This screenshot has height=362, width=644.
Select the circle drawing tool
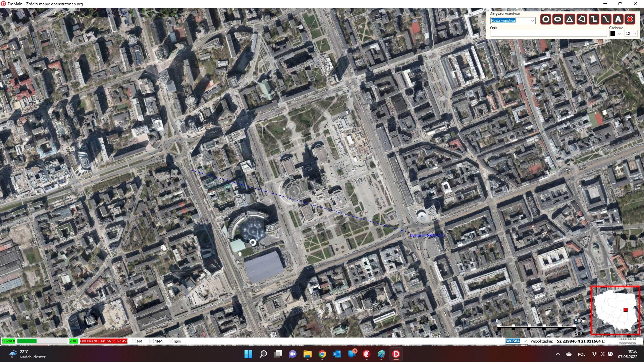click(546, 19)
